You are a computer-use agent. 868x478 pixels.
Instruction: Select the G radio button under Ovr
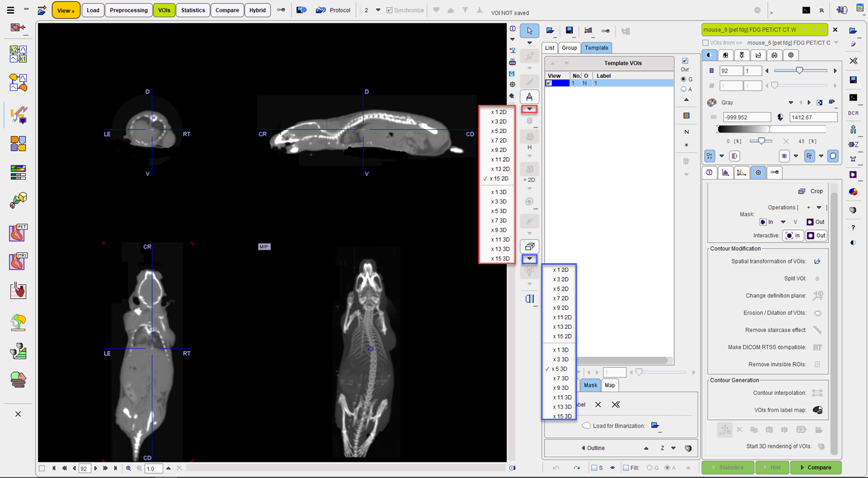pyautogui.click(x=684, y=79)
